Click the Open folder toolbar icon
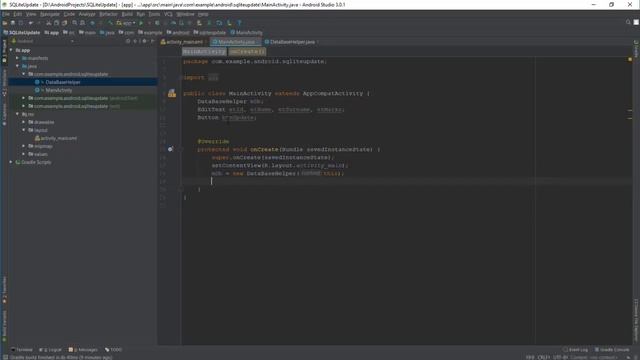The image size is (640, 360). [5, 23]
